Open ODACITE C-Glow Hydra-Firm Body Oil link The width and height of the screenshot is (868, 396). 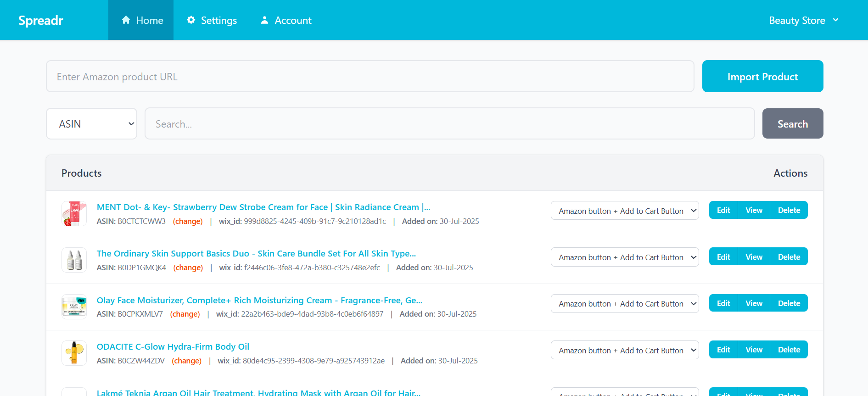pos(173,347)
